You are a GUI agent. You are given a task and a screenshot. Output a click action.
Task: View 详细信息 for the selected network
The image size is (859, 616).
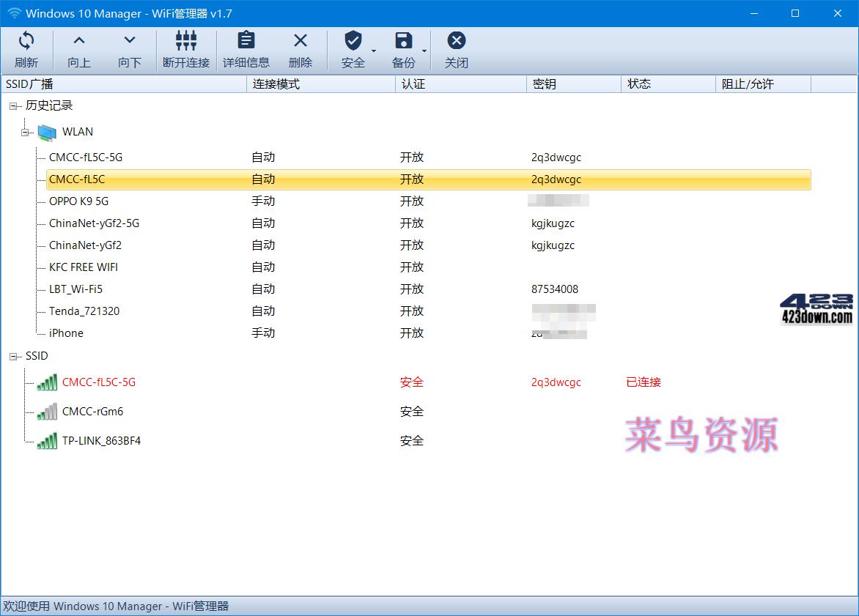click(x=246, y=48)
